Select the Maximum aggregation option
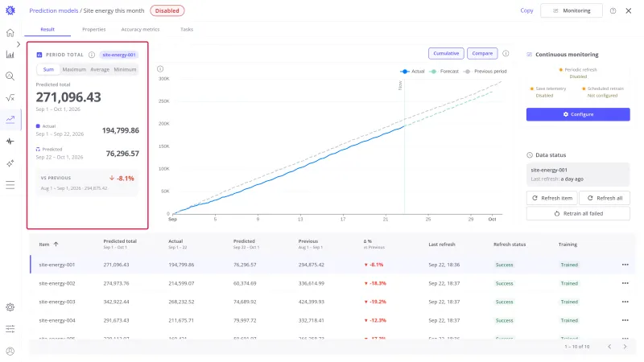Image resolution: width=644 pixels, height=362 pixels. point(74,69)
